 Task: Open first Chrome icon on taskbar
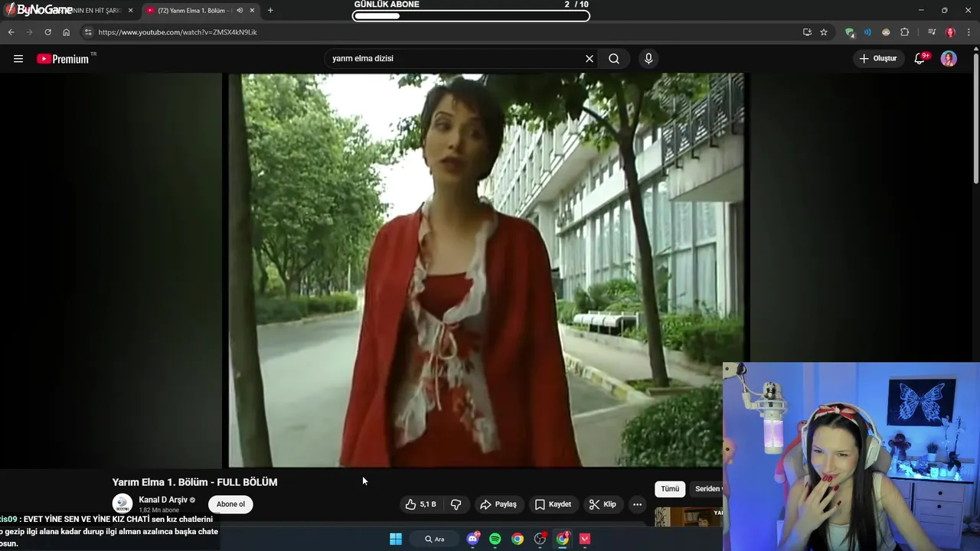pos(518,539)
